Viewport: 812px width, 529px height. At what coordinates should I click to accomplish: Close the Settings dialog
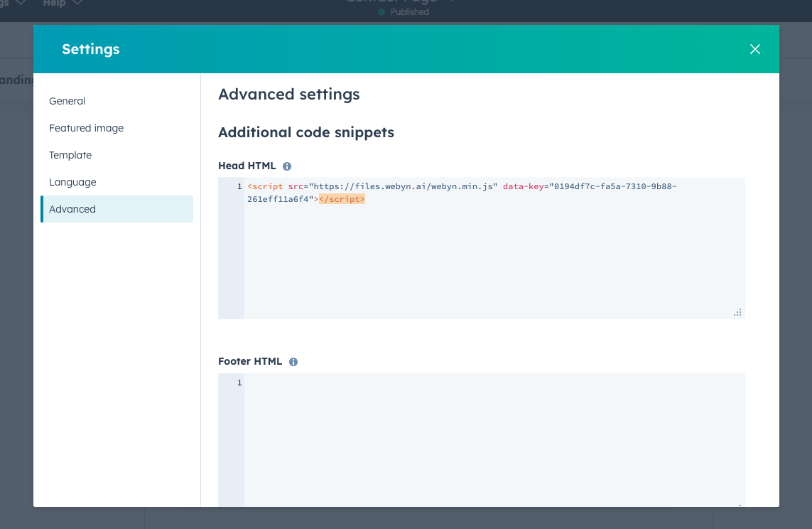(754, 49)
